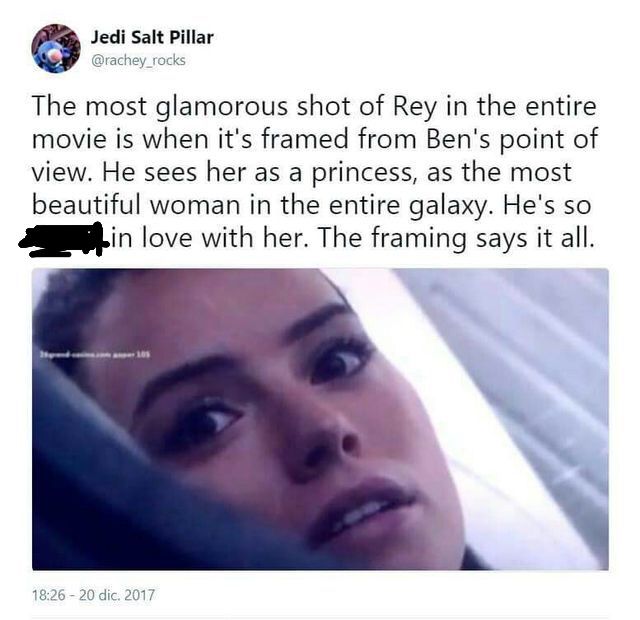Viewport: 640px width, 620px height.
Task: Click the display name Jedi Salt Pillar
Action: [x=152, y=38]
